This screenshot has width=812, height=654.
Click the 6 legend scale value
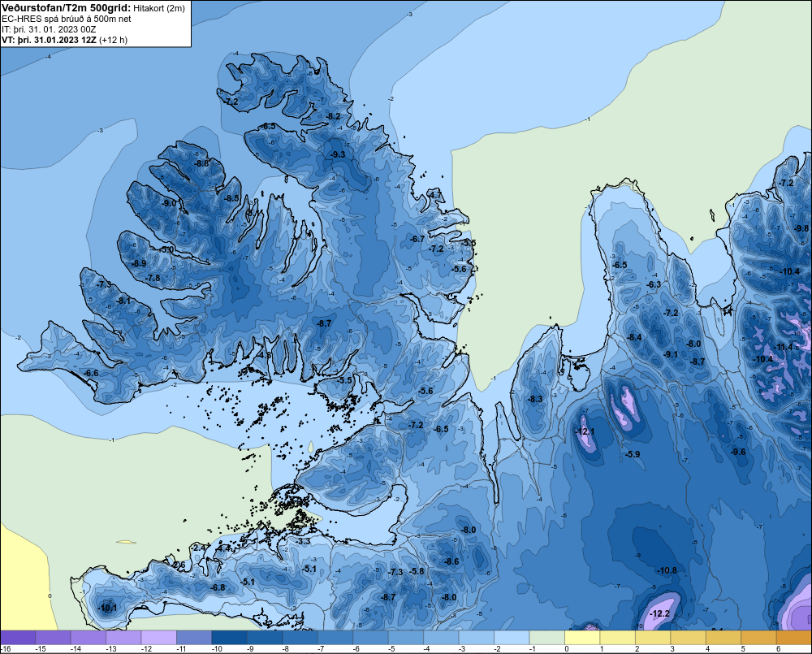tap(779, 649)
